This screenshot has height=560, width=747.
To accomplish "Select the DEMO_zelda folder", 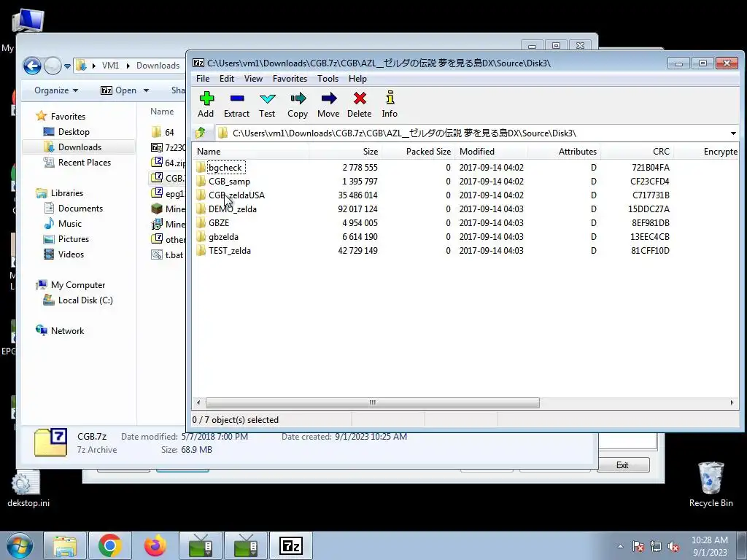I will pyautogui.click(x=233, y=209).
